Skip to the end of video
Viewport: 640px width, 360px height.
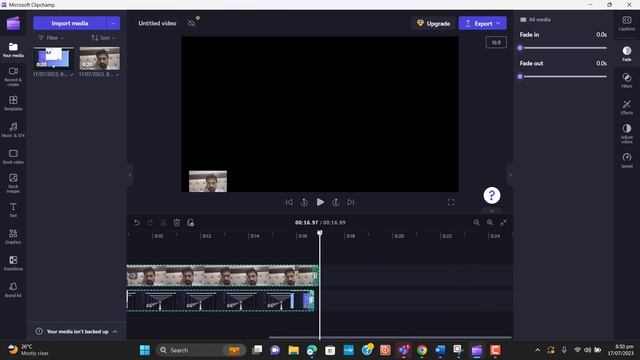click(x=351, y=202)
